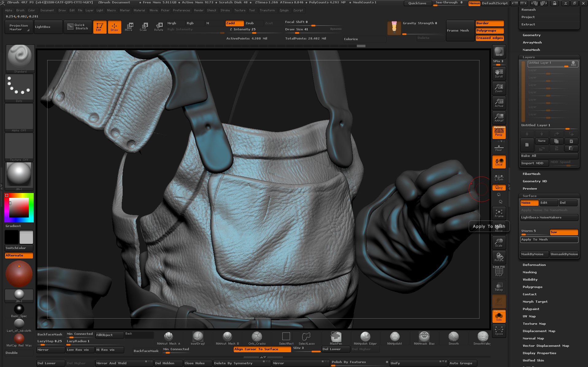Open the Brush menu
This screenshot has width=588, height=367.
(20, 10)
